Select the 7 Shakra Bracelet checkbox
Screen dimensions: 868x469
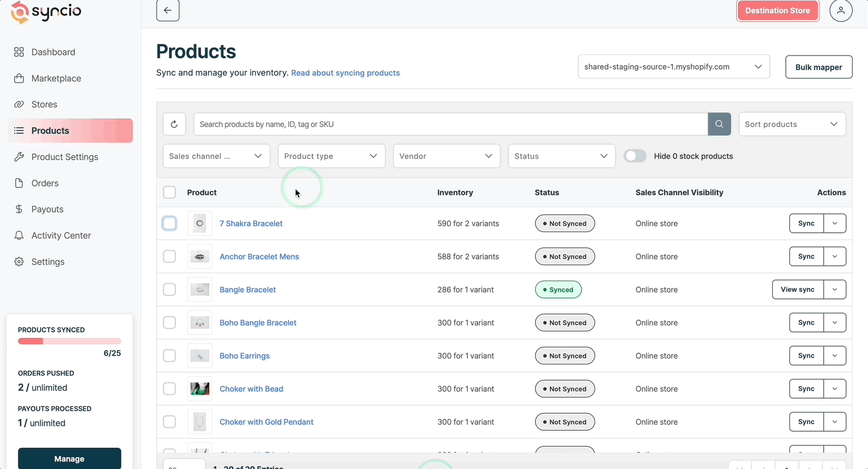tap(170, 223)
